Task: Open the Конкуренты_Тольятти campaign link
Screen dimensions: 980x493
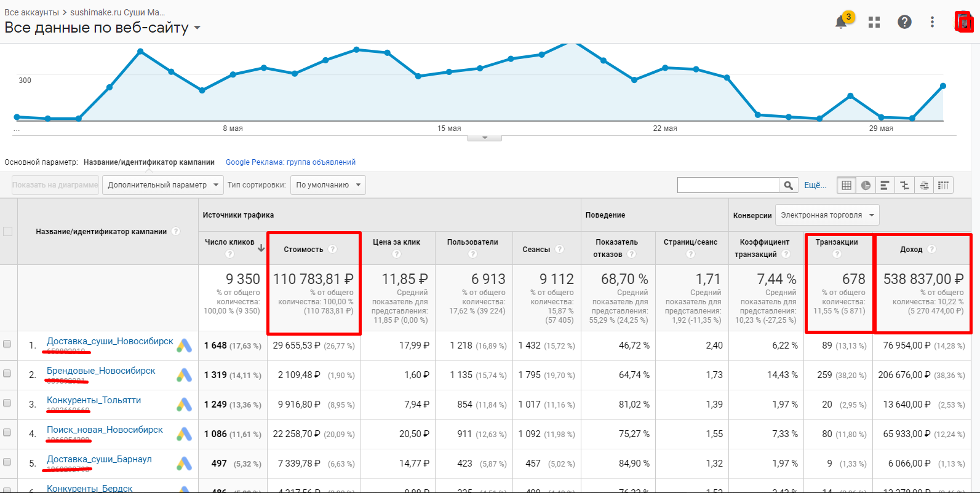Action: click(x=94, y=400)
